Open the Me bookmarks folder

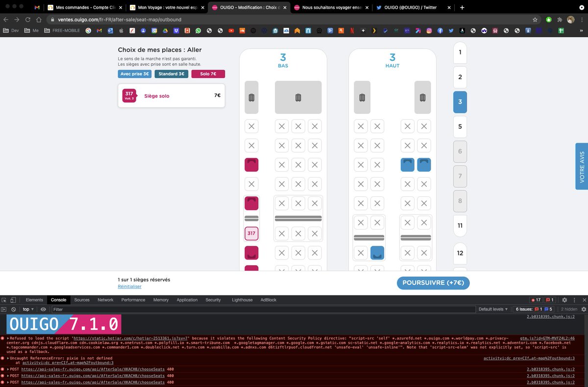tap(31, 30)
